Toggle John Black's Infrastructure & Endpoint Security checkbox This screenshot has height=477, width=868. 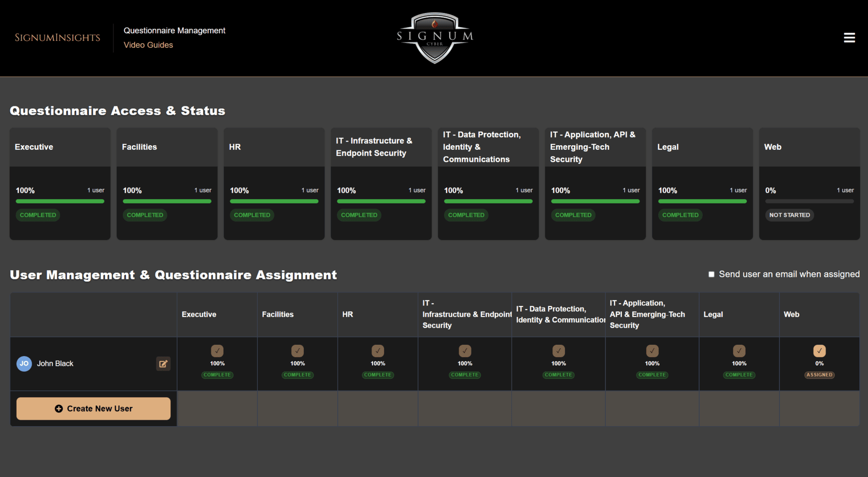[465, 351]
